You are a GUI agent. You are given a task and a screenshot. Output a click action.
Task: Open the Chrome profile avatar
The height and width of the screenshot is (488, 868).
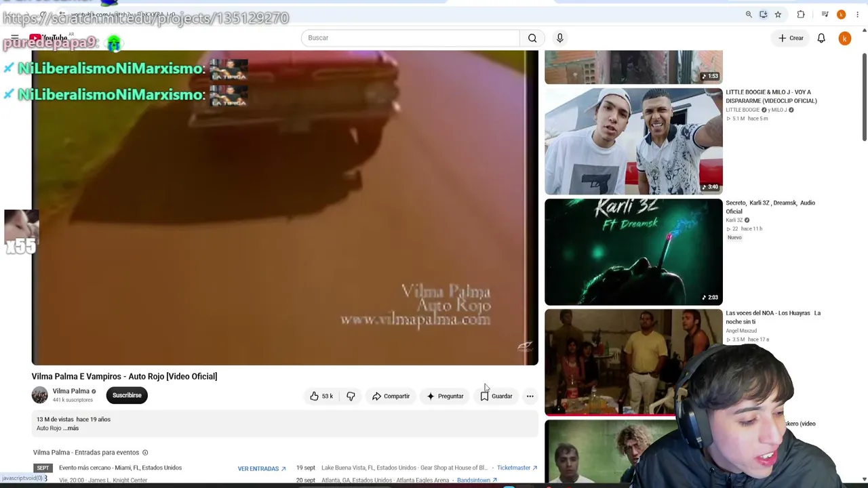pos(841,14)
